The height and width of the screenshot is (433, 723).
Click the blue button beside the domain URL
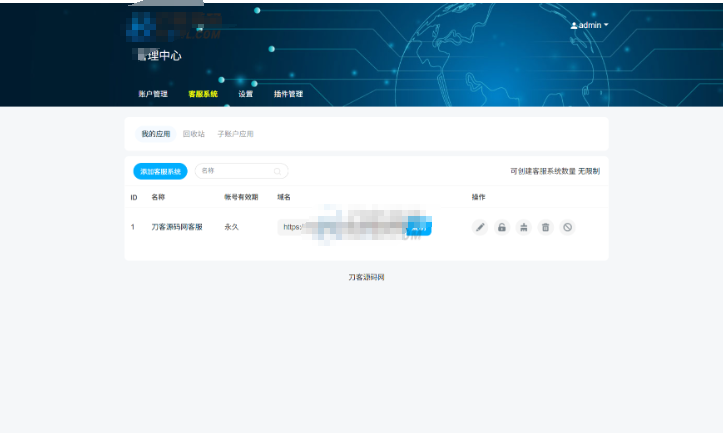tap(419, 227)
